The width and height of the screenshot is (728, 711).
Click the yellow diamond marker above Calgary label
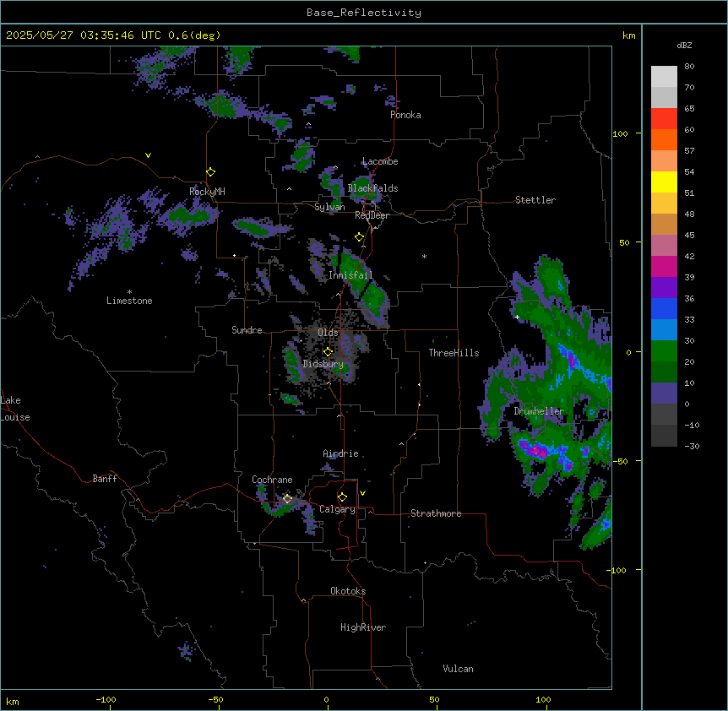point(342,497)
